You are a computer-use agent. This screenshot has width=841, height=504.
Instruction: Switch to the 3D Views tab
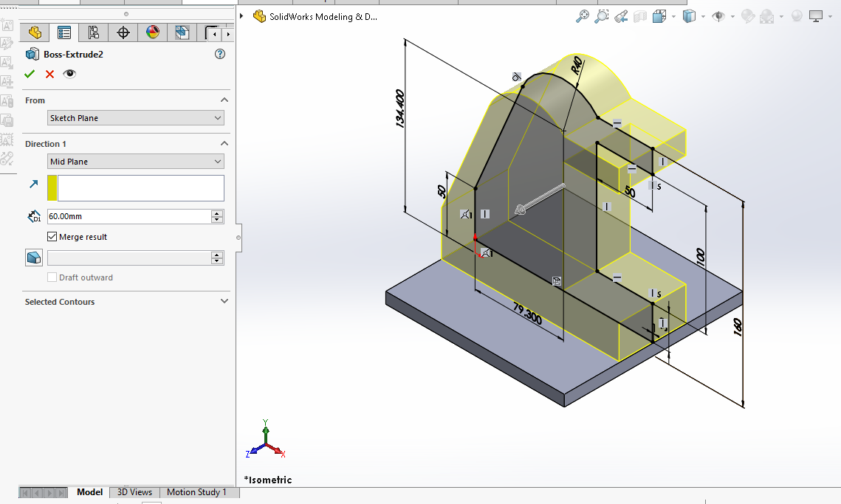pyautogui.click(x=134, y=492)
